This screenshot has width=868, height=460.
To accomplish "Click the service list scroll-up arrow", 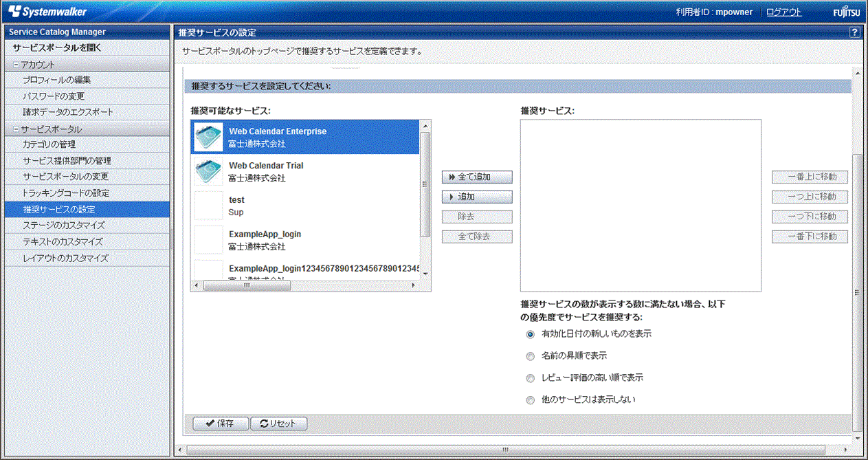I will click(425, 127).
